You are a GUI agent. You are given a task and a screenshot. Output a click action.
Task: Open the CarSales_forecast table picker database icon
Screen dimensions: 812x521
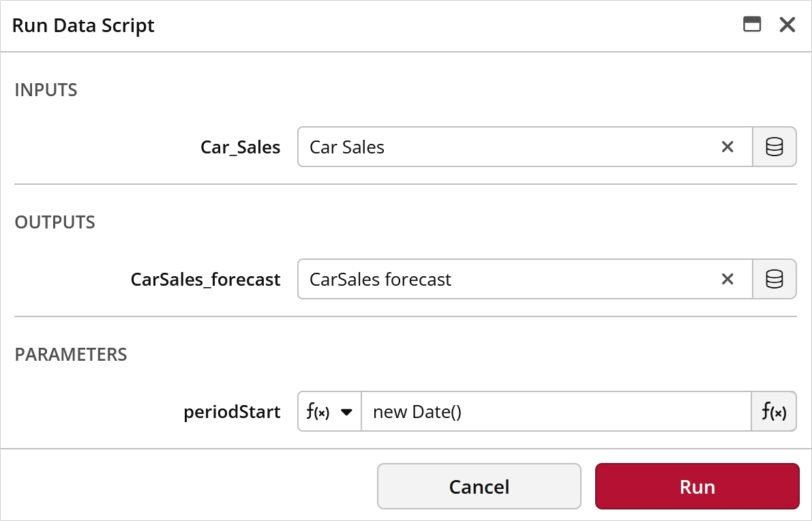775,279
